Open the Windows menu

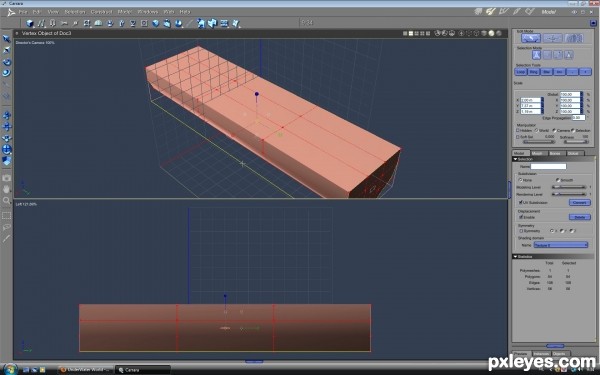148,12
